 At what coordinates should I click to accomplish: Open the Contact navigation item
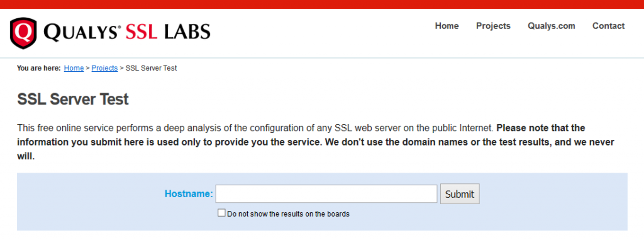tap(608, 26)
